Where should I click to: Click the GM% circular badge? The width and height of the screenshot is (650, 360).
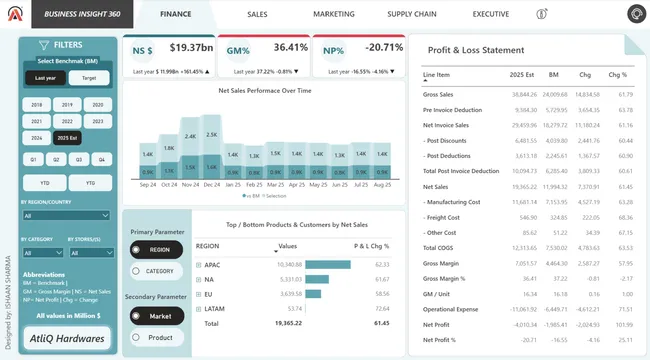tap(238, 51)
